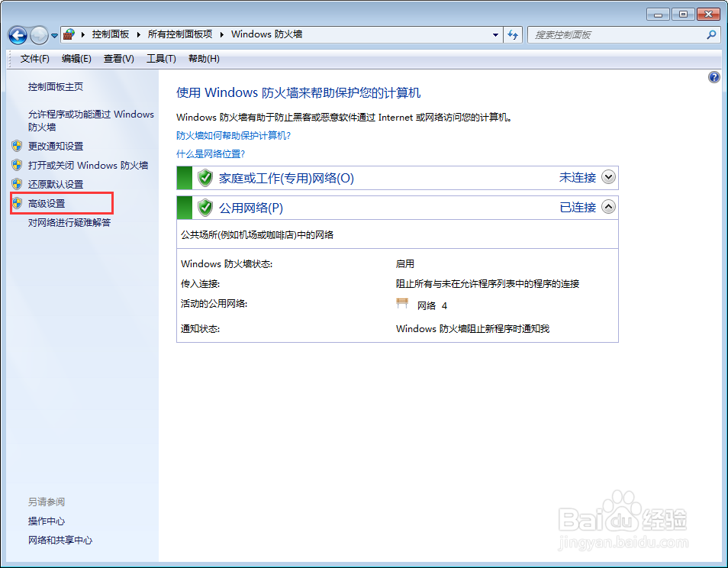Click the green check shield on 公用网络 row
The image size is (728, 568).
tap(206, 207)
